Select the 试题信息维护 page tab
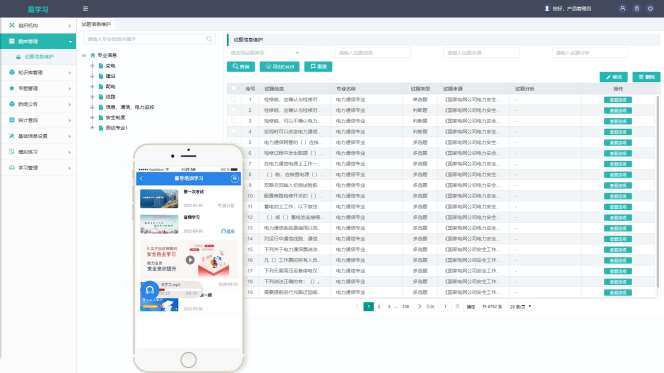 96,24
